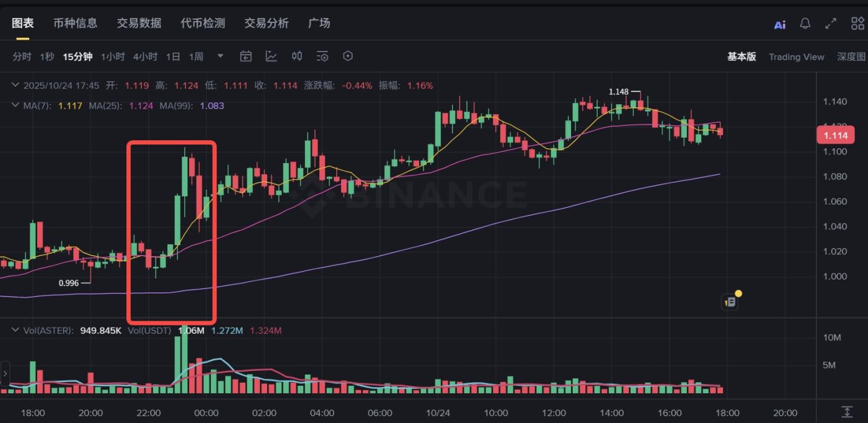Click the auto-fit price scale button
The width and height of the screenshot is (868, 423).
847,411
